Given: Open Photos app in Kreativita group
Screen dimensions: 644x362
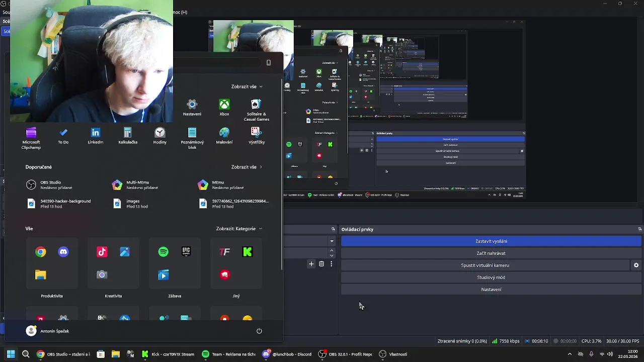Looking at the screenshot, I should pyautogui.click(x=125, y=252).
